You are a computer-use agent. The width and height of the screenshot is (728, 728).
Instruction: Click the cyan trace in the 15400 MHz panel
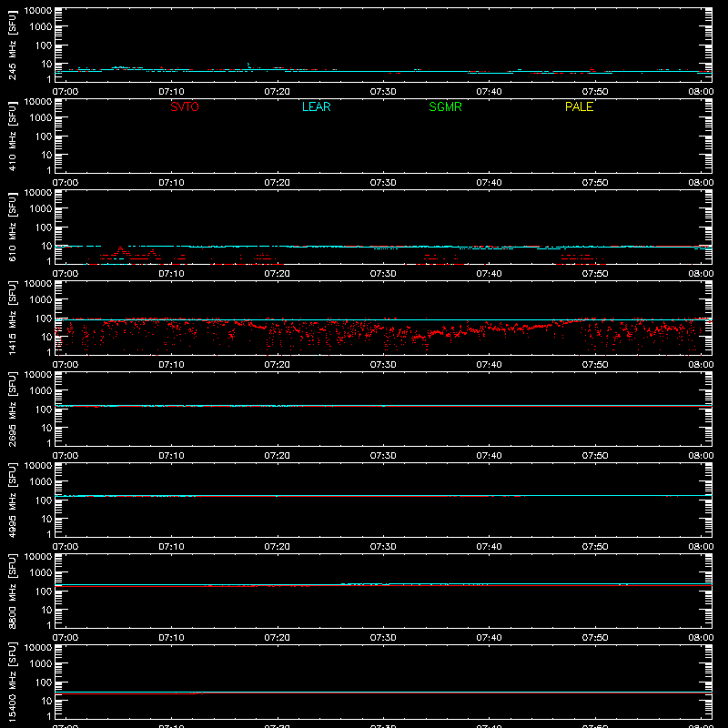[383, 693]
